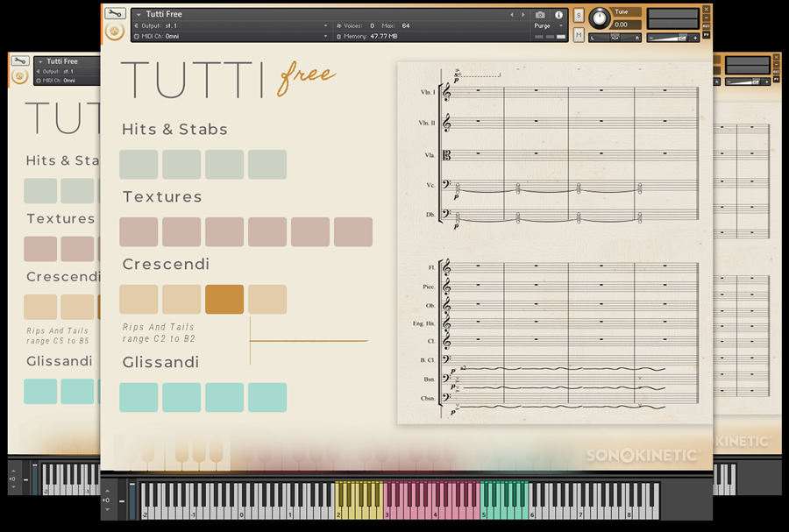
Task: Click the Tune knob
Action: [x=599, y=18]
